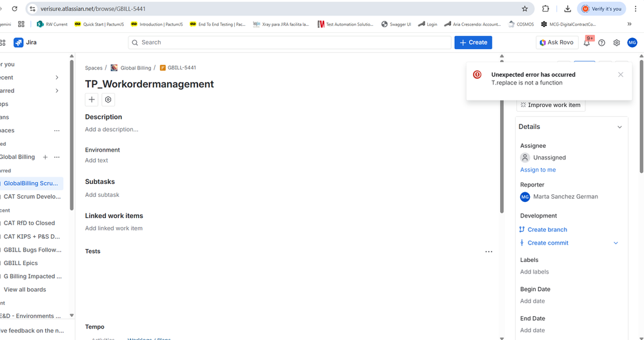
Task: Focus the Jira Search field
Action: click(x=290, y=43)
